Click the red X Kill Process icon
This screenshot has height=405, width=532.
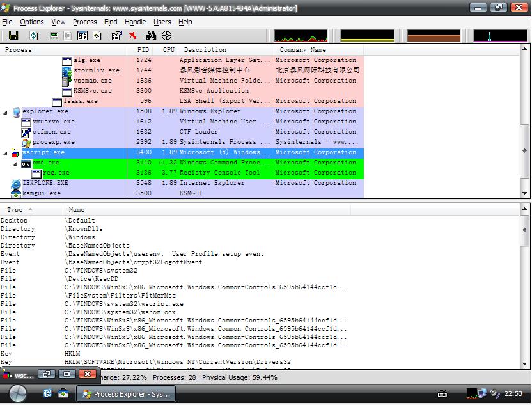pos(132,36)
